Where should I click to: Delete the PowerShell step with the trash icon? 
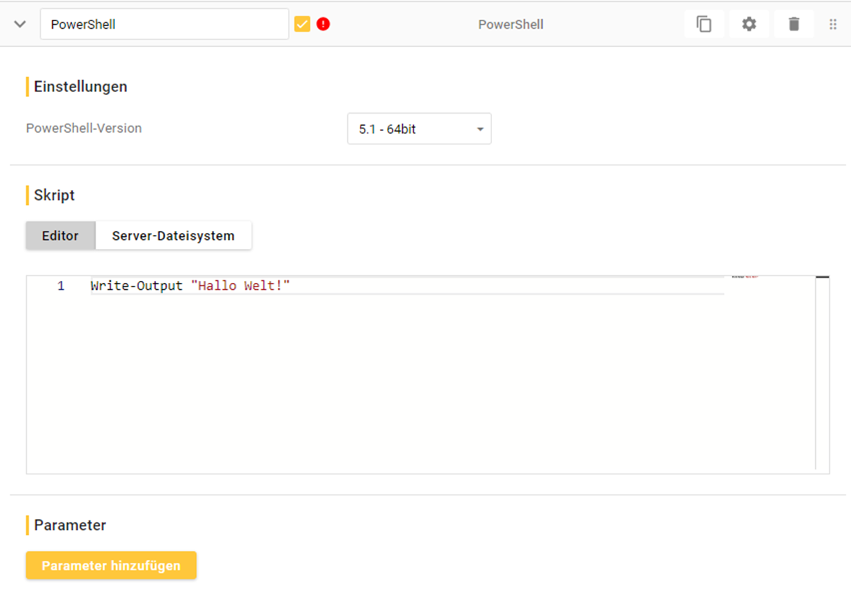[794, 24]
